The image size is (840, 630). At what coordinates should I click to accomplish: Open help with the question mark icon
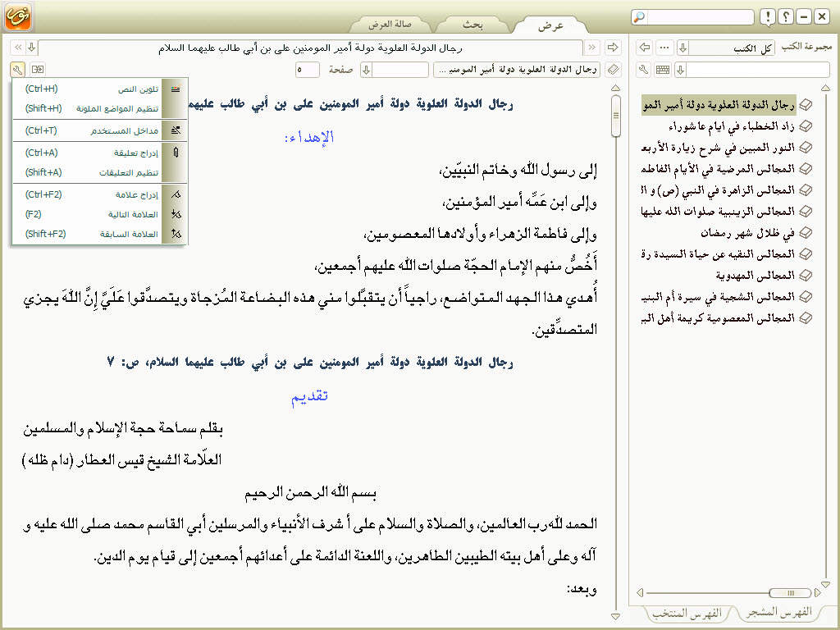click(x=785, y=17)
